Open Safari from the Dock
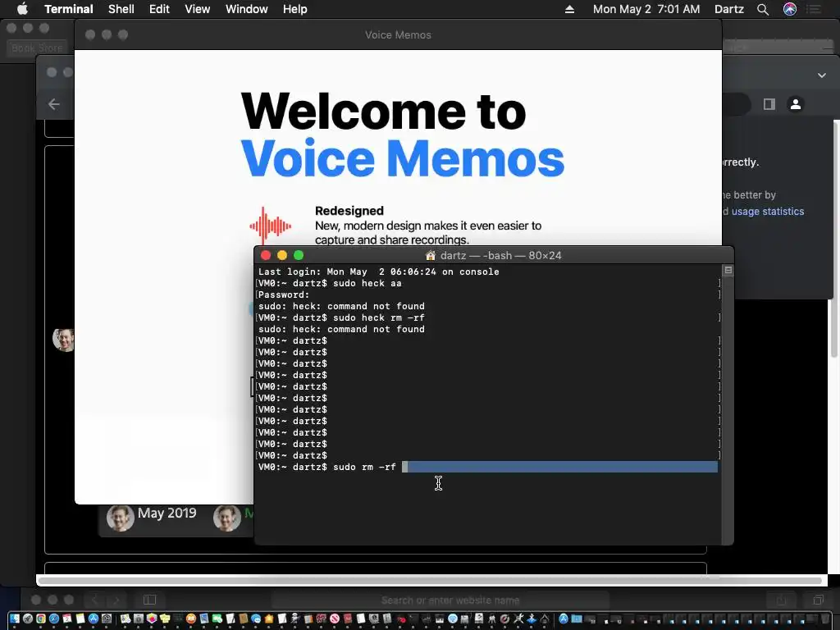 point(53,619)
